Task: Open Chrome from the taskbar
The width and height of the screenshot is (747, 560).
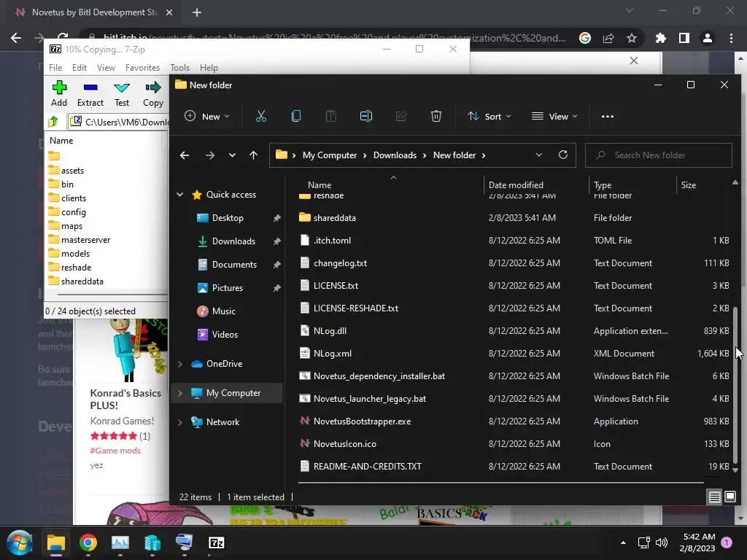Action: tap(88, 542)
